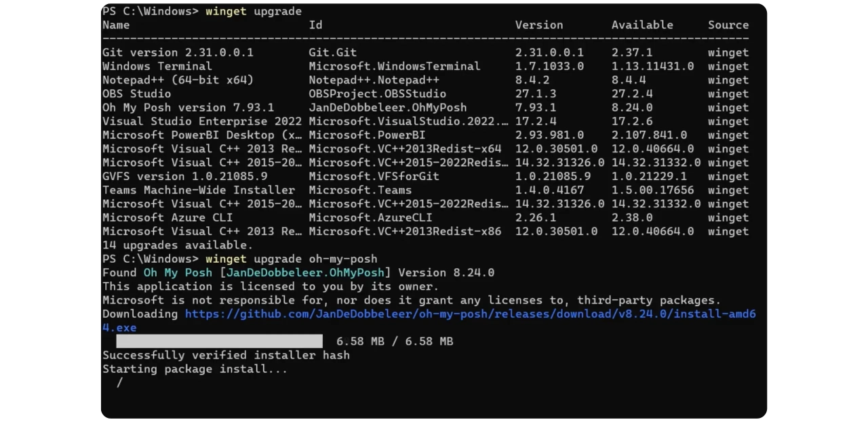Click "Successfully verified installer hash" line
Screen dimensions: 868x422
(x=226, y=355)
